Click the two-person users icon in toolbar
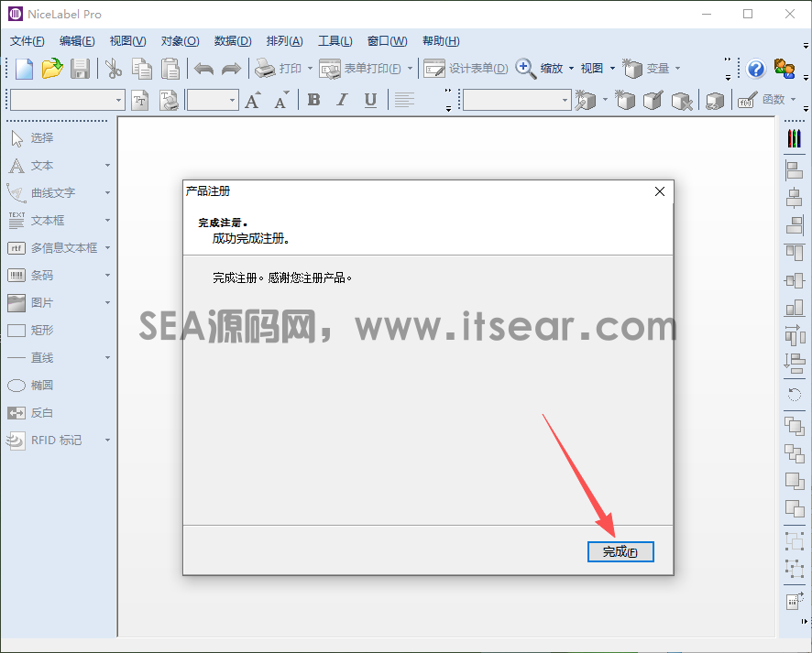 (x=785, y=69)
